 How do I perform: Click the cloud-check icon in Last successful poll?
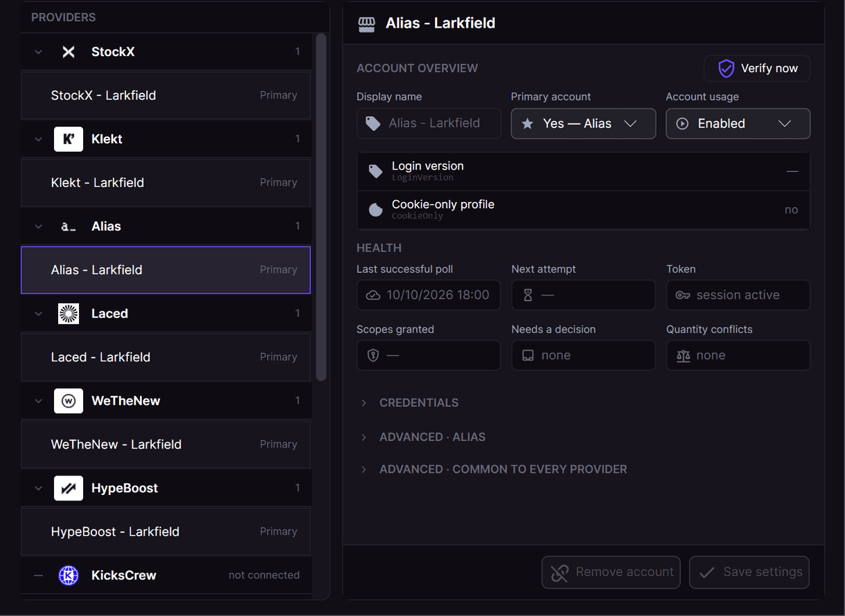(x=373, y=295)
